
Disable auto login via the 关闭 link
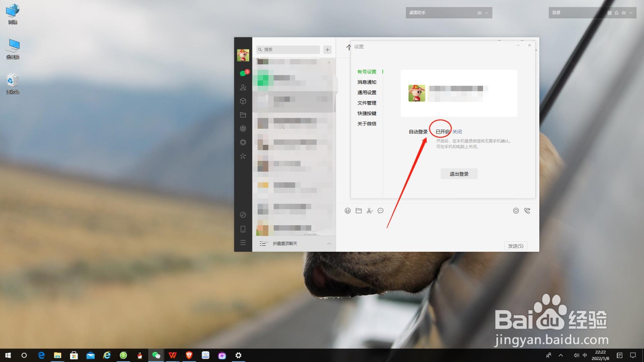(458, 132)
